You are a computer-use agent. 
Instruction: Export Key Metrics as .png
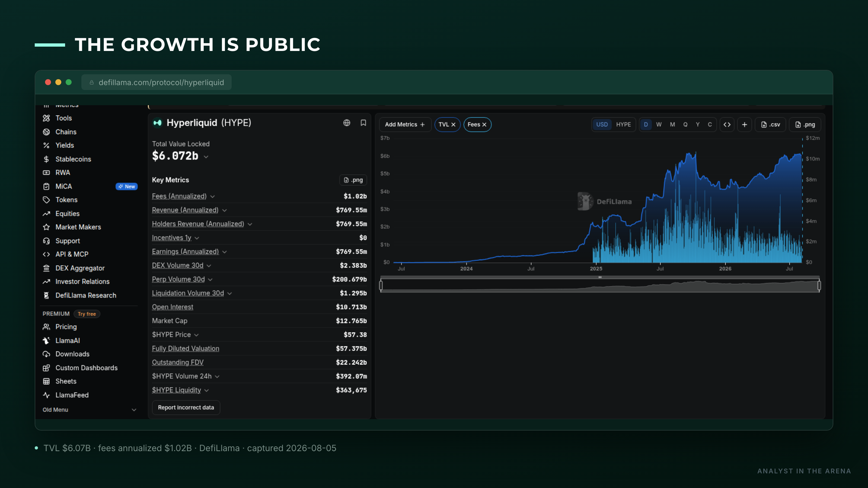[x=353, y=180]
